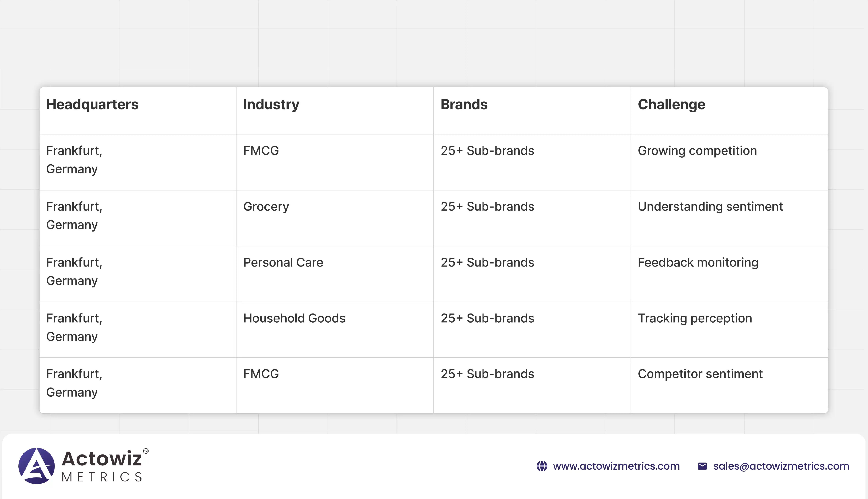Select the Brands column header
The width and height of the screenshot is (868, 499).
pos(464,105)
